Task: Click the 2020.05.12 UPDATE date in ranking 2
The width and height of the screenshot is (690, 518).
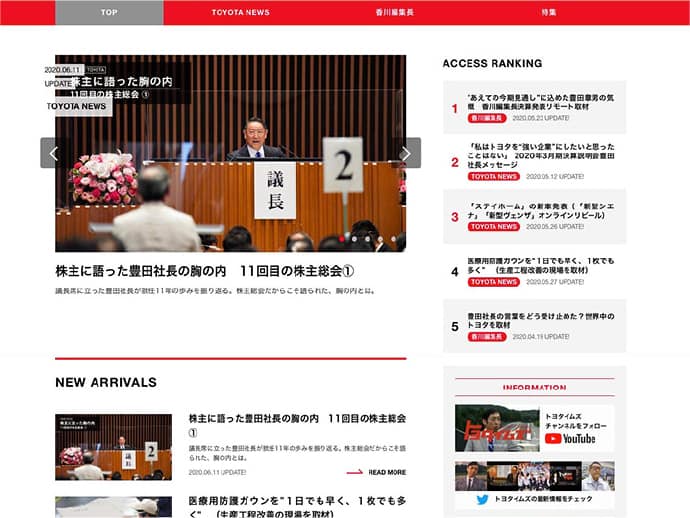Action: tap(555, 176)
